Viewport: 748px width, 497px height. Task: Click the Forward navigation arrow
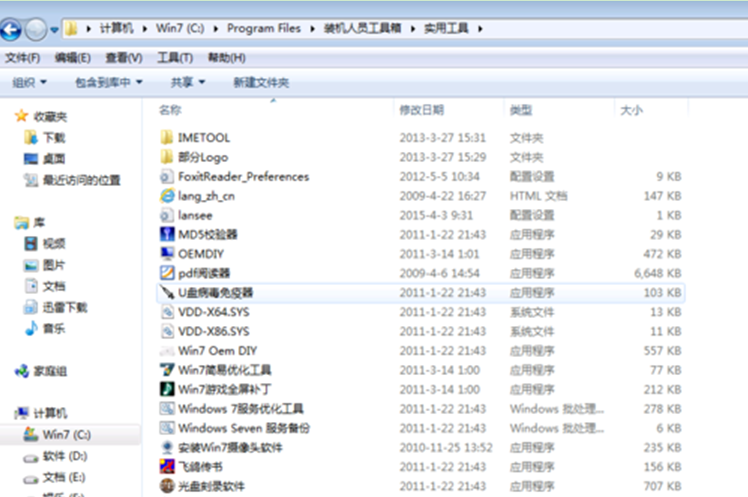(36, 30)
